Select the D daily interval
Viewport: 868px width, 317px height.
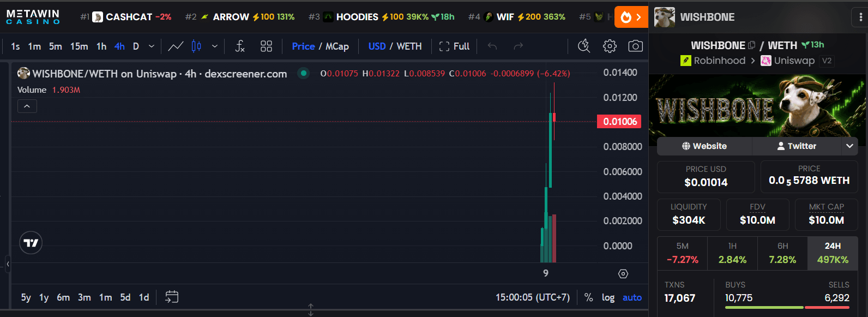click(136, 46)
